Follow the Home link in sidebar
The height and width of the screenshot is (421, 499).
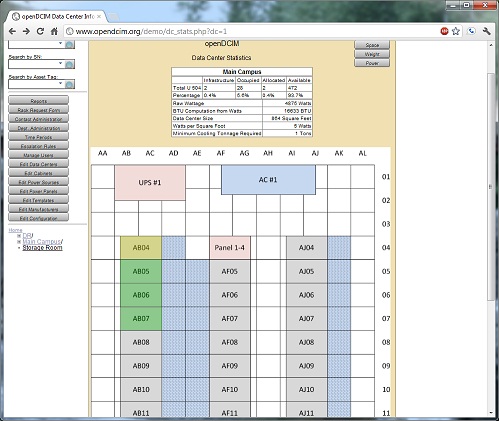click(15, 230)
